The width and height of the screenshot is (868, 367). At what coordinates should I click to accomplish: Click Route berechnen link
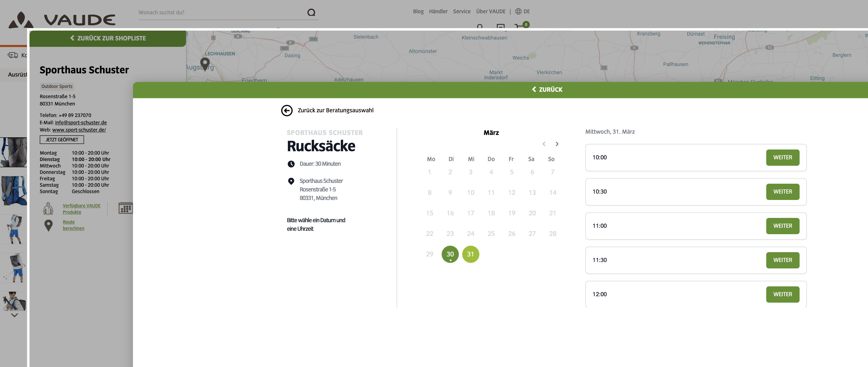tap(74, 225)
